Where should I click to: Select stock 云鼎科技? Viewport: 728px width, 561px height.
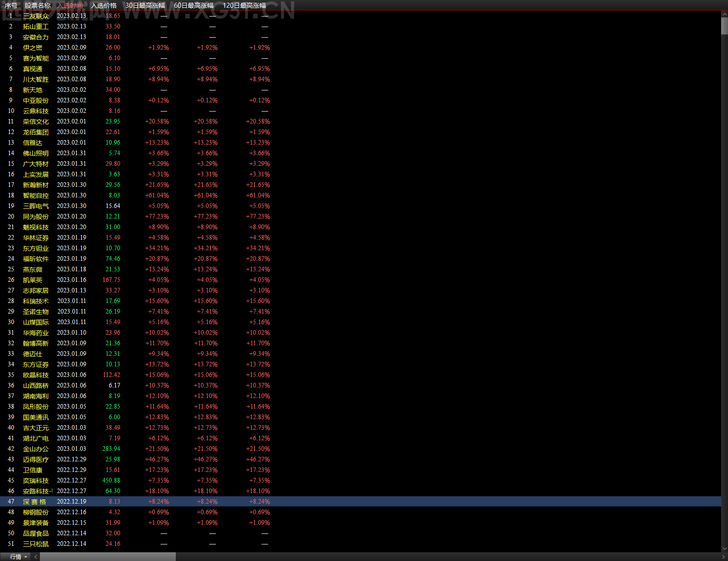(x=36, y=111)
